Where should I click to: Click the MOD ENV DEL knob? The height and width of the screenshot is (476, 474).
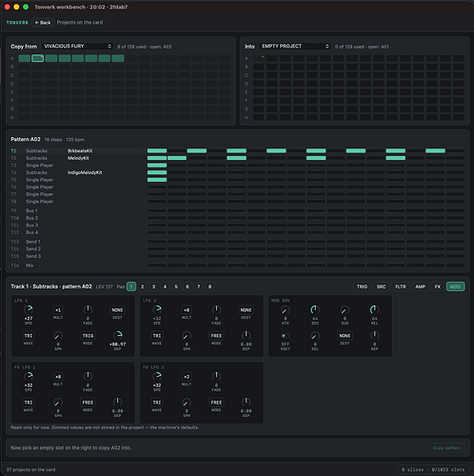[315, 336]
